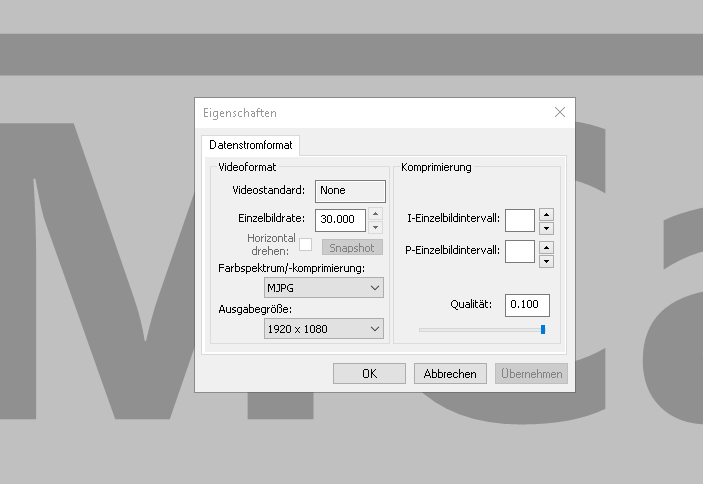The height and width of the screenshot is (484, 703).
Task: Click the Videostandard field showing None
Action: [350, 191]
